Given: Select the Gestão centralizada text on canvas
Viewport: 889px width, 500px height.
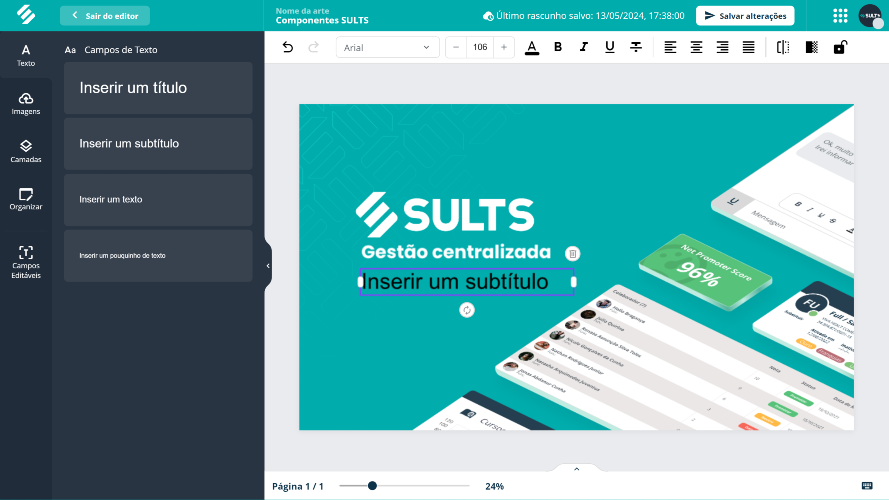Looking at the screenshot, I should 456,252.
